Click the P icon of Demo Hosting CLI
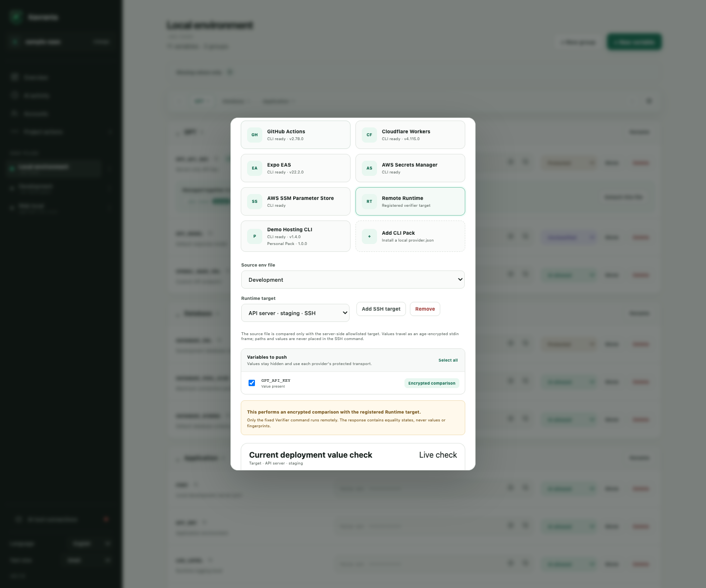Viewport: 706px width, 588px height. point(254,236)
